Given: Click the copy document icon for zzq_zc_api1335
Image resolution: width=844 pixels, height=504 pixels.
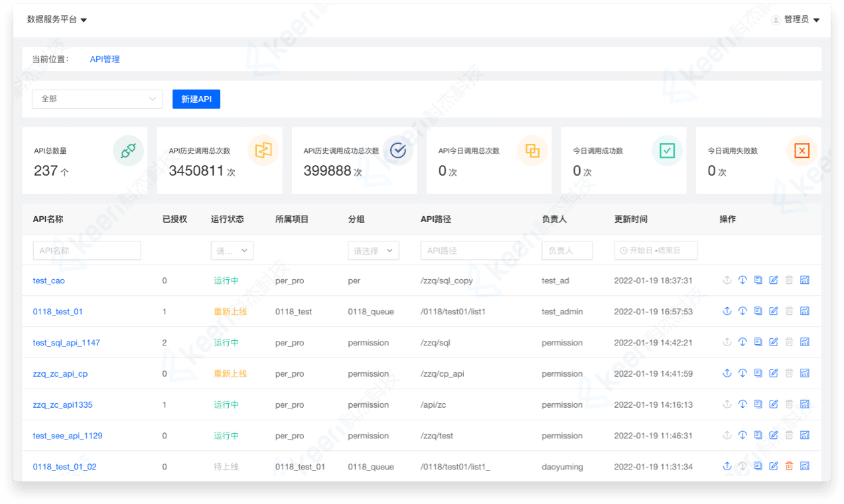Looking at the screenshot, I should [x=758, y=405].
